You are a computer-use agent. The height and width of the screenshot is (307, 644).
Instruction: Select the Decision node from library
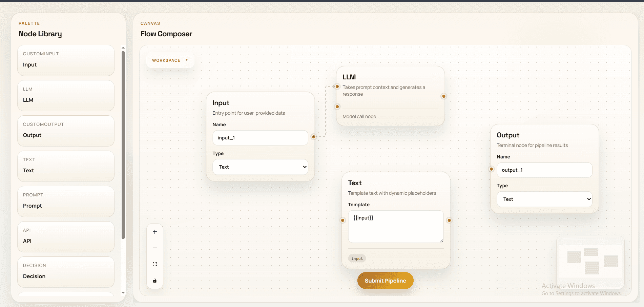click(x=66, y=272)
